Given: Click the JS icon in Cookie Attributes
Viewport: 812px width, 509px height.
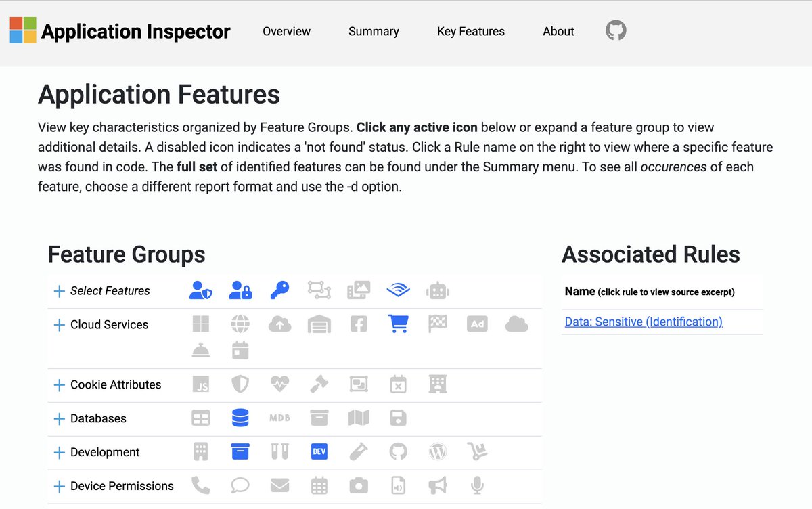Looking at the screenshot, I should click(x=201, y=384).
